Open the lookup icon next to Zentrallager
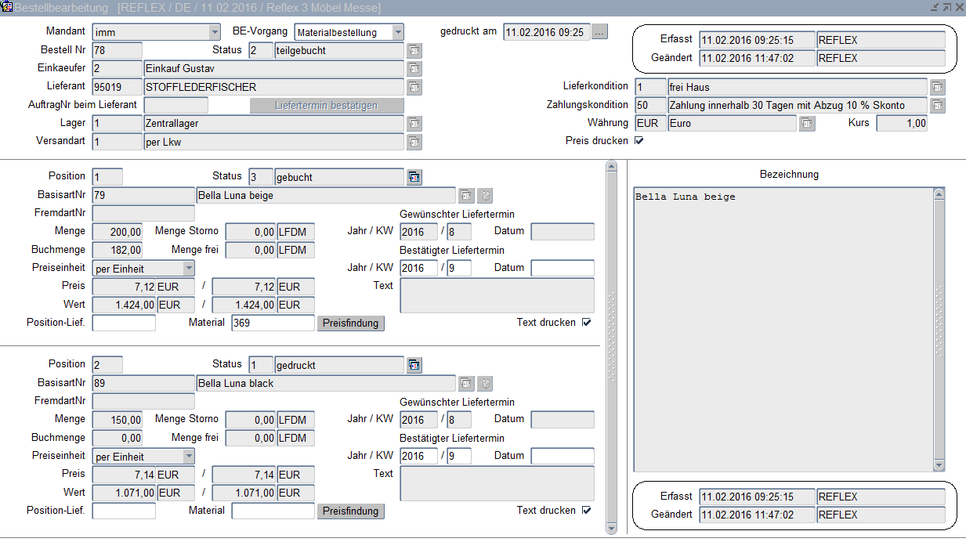Screen dimensions: 966x560 point(414,124)
